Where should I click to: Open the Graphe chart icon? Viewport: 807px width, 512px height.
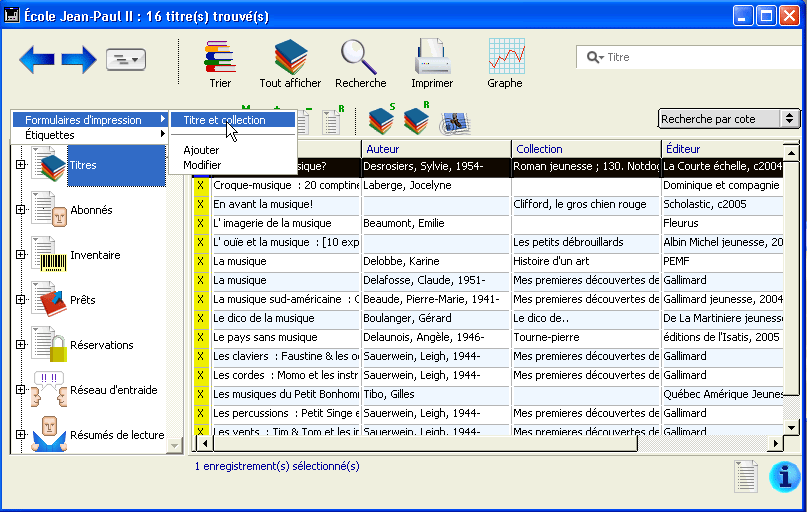point(505,57)
